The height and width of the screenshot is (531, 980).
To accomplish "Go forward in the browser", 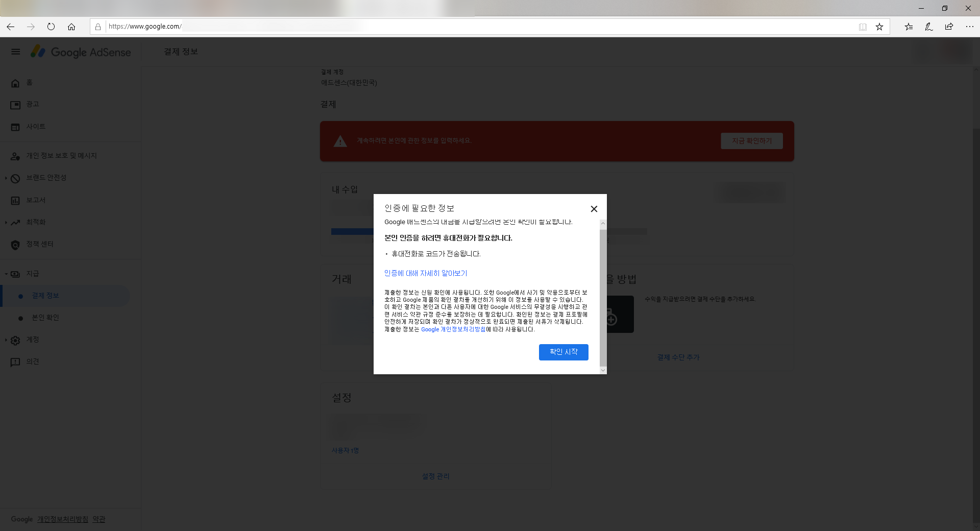I will coord(31,27).
